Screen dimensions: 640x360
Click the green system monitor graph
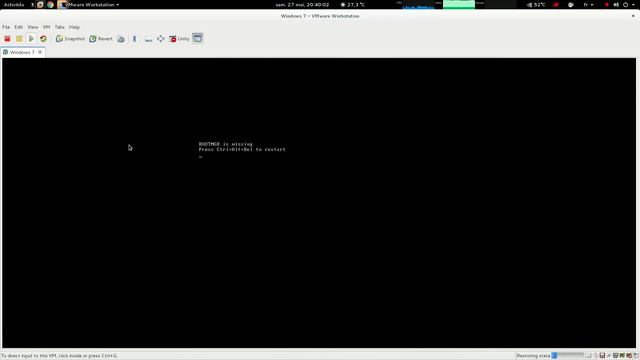point(459,4)
